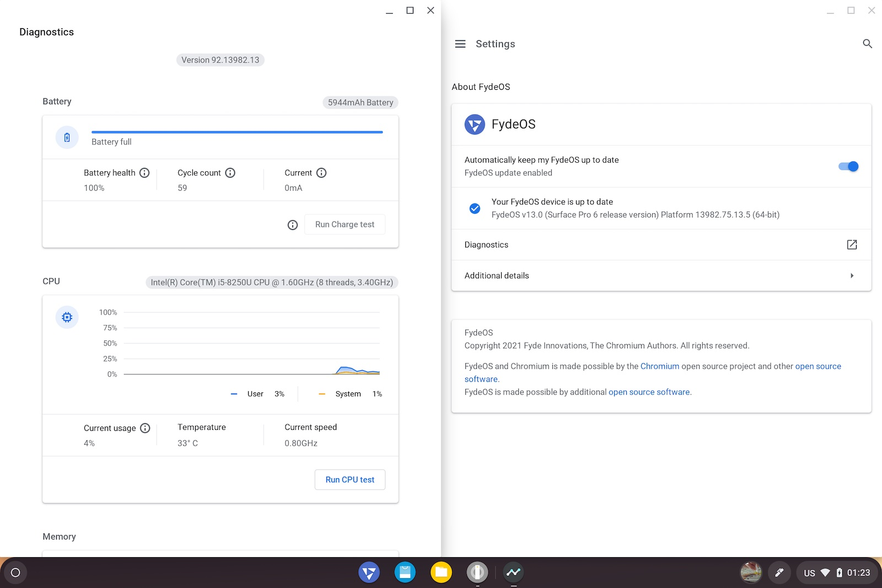Open the grey Settings app on shelf
Viewport: 882px width, 588px height.
[x=477, y=573]
